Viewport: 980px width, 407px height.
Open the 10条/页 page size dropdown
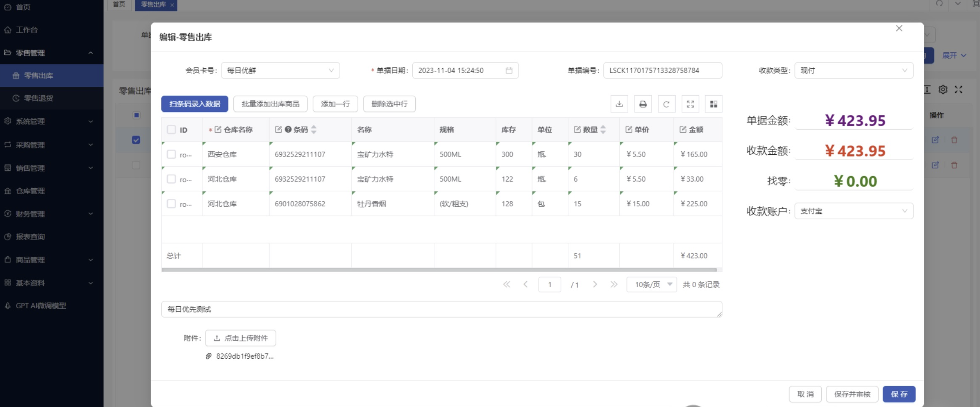pyautogui.click(x=652, y=284)
